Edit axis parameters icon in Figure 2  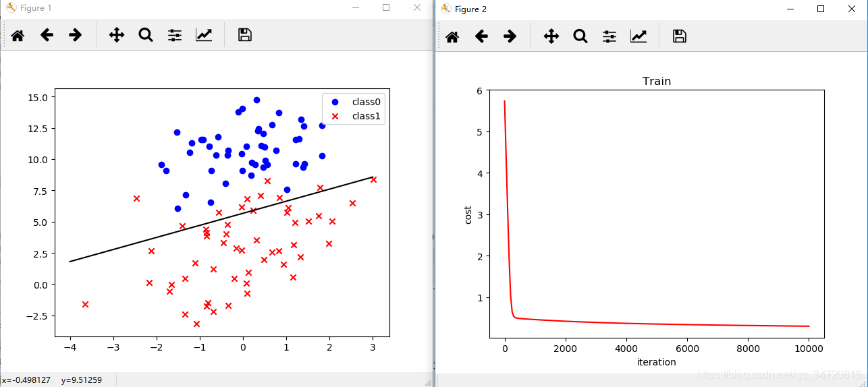tap(639, 36)
